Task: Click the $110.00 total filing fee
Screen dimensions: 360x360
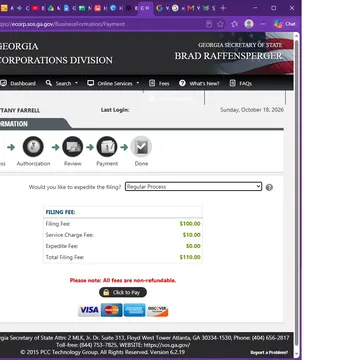Action: 190,257
